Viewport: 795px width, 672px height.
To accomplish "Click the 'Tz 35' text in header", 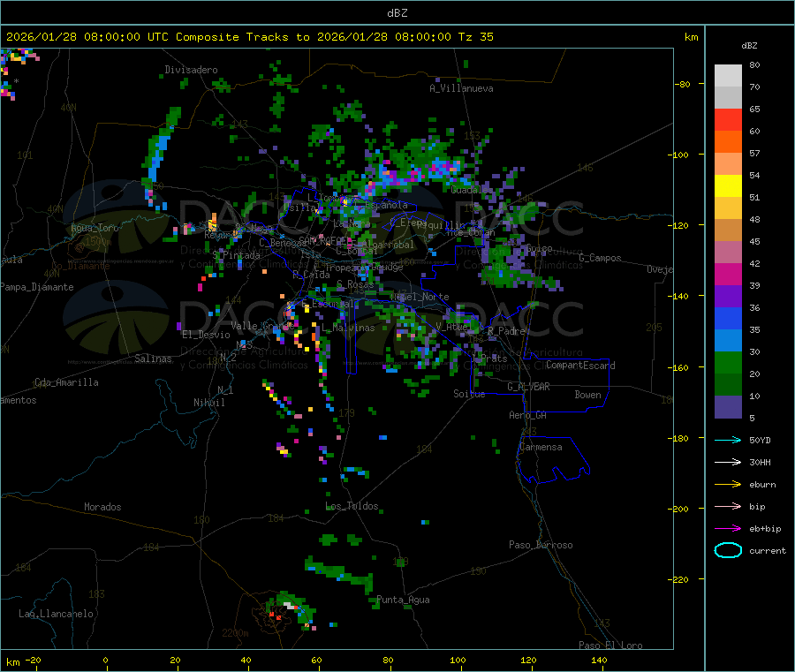I will tap(475, 37).
